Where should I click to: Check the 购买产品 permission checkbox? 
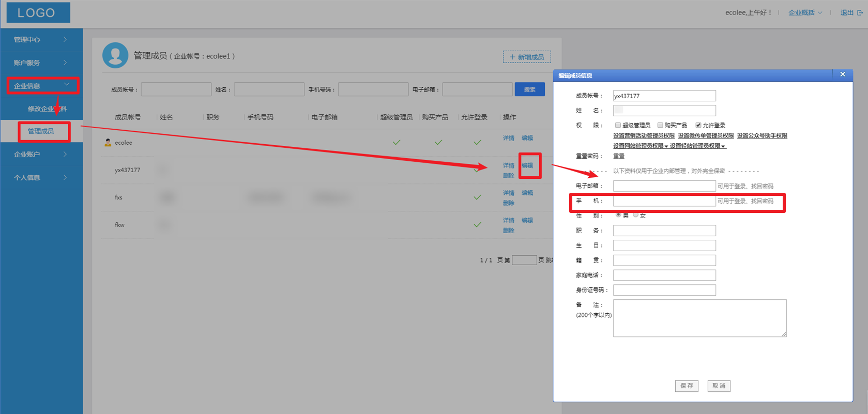click(660, 125)
